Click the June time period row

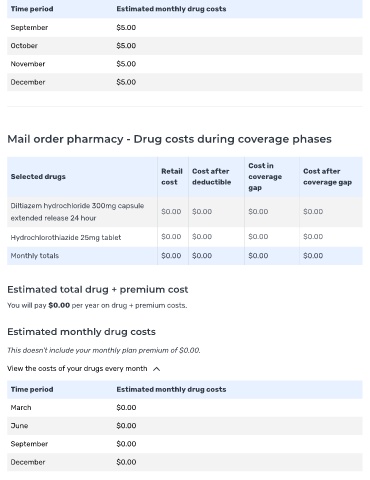coord(185,426)
